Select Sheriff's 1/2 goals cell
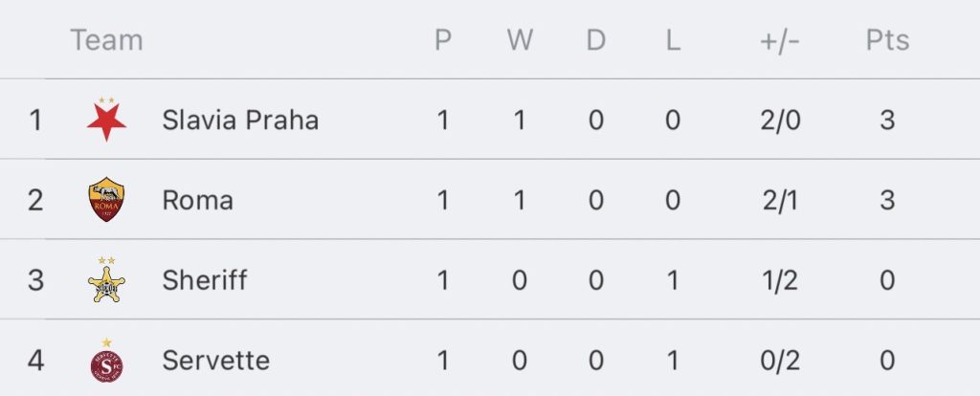The height and width of the screenshot is (396, 980). [779, 280]
